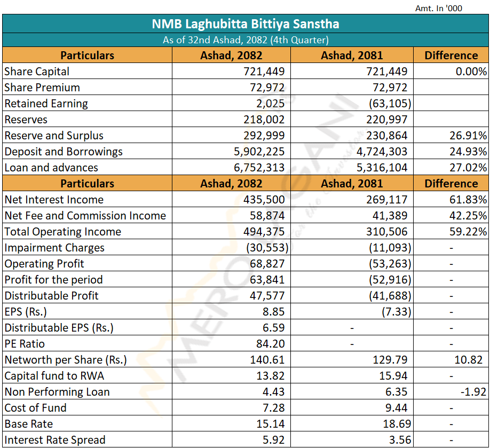Screen dimensions: 490x448
Task: Click cost of fund value 9.44
Action: point(396,407)
